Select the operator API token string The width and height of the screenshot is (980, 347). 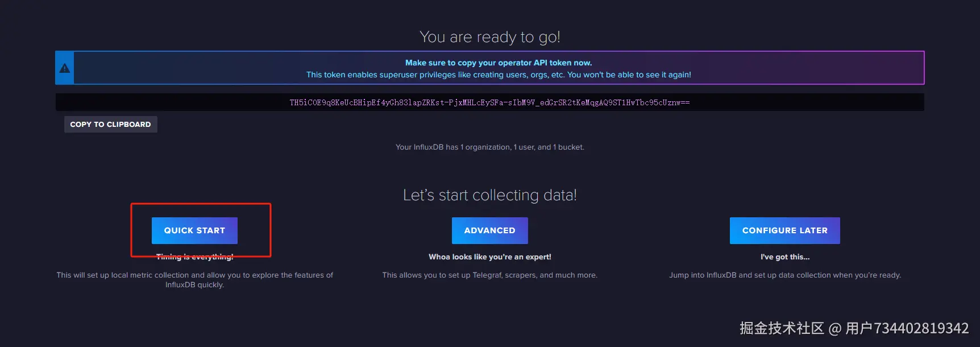pos(489,102)
